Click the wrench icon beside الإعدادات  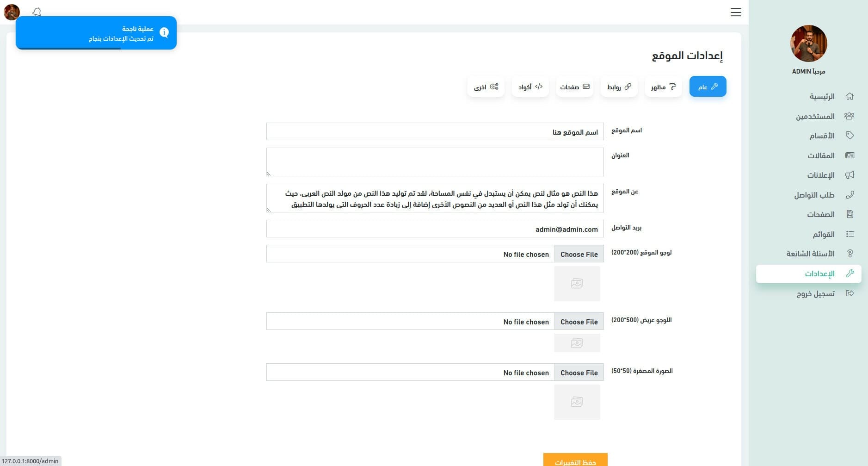point(850,273)
